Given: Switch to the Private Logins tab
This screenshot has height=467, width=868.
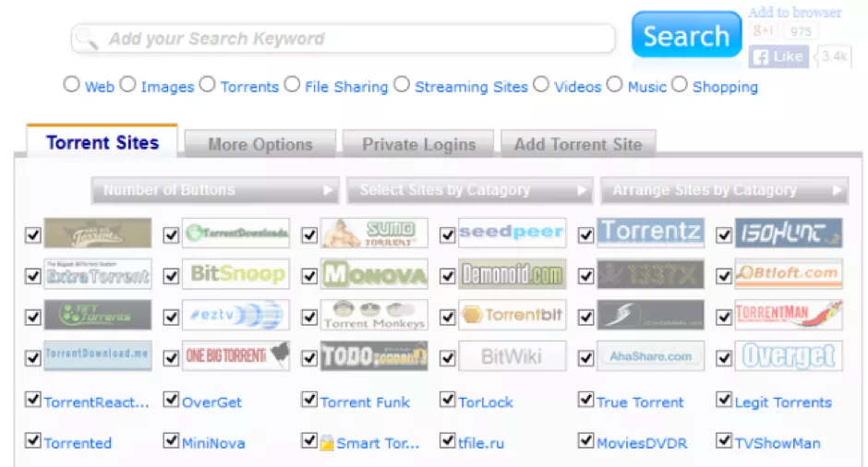Looking at the screenshot, I should (418, 144).
